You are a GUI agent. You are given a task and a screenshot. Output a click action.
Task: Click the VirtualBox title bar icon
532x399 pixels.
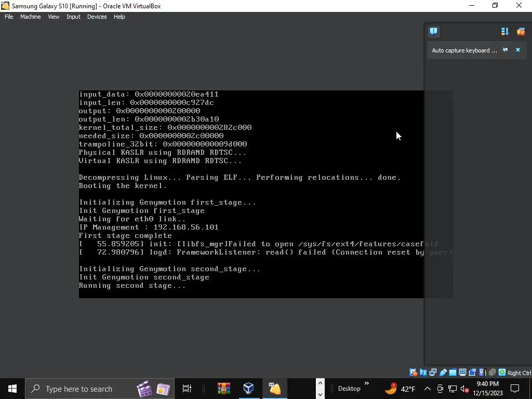click(5, 6)
